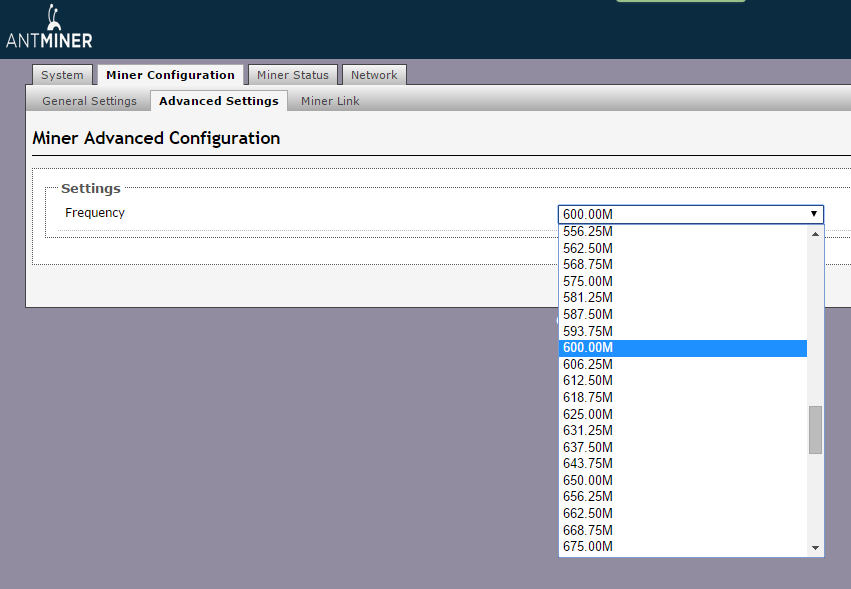Open the Network tab
This screenshot has height=589, width=851.
pos(374,75)
